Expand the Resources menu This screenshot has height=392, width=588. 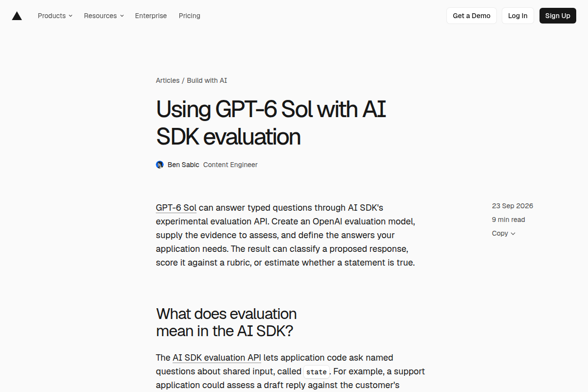click(x=104, y=16)
